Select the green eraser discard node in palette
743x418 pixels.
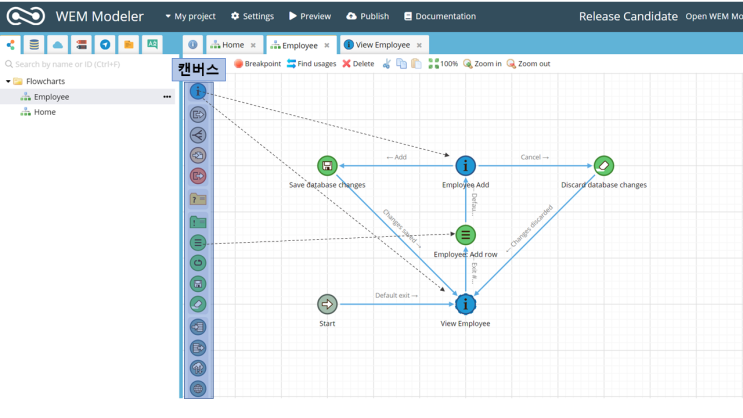198,304
